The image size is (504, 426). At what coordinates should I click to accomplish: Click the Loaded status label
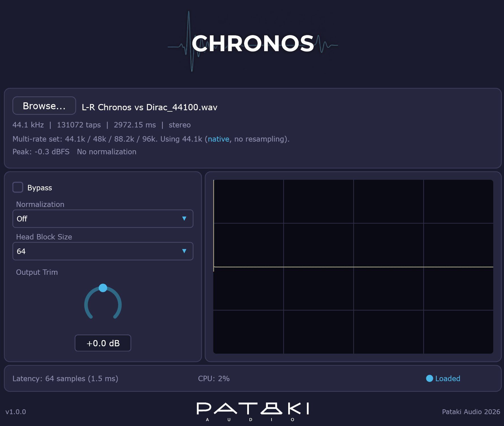click(x=448, y=379)
